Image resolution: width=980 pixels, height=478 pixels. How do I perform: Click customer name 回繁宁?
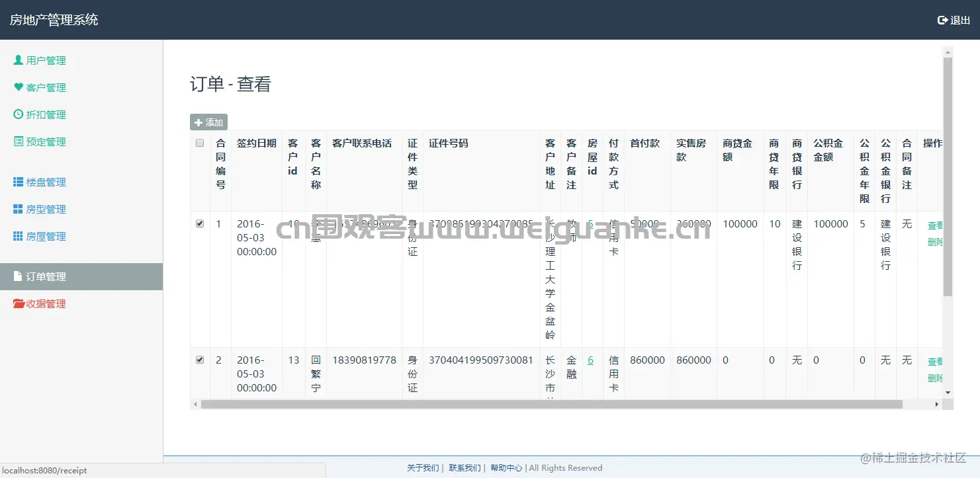coord(316,374)
